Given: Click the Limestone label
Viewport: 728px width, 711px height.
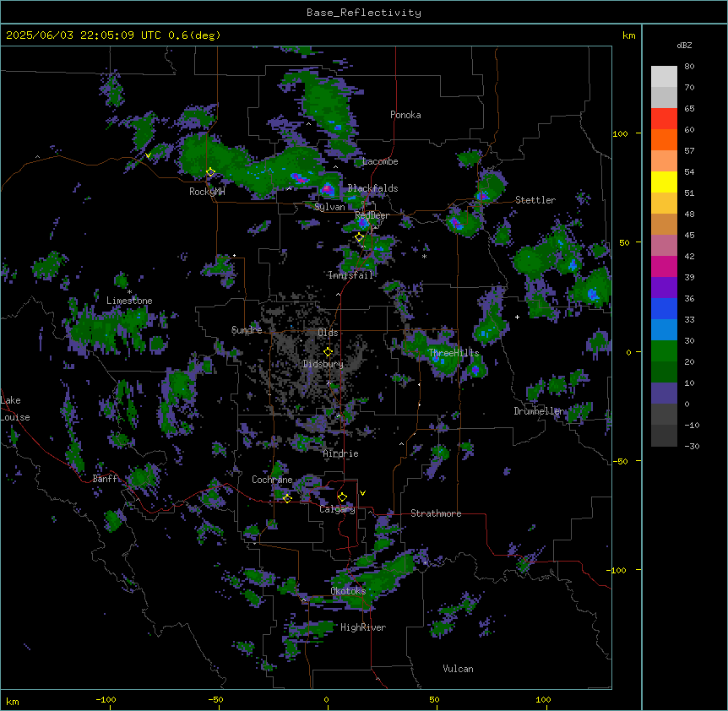Looking at the screenshot, I should [x=129, y=301].
